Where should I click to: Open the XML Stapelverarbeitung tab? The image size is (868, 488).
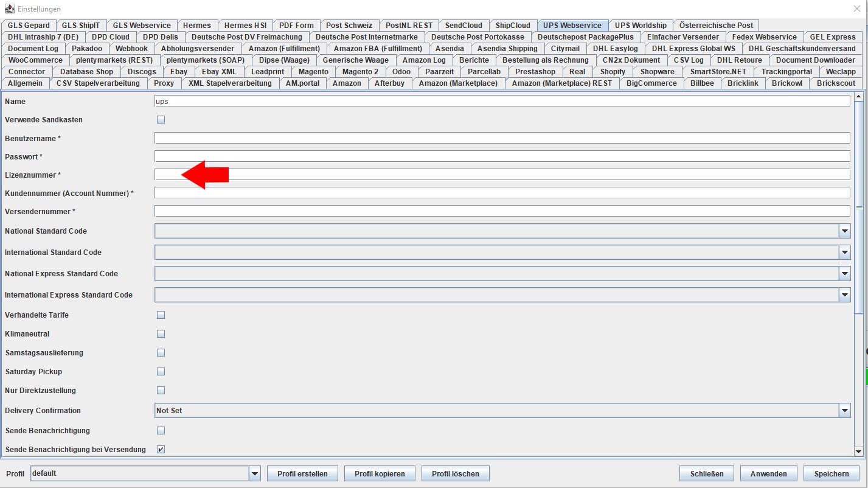point(230,83)
